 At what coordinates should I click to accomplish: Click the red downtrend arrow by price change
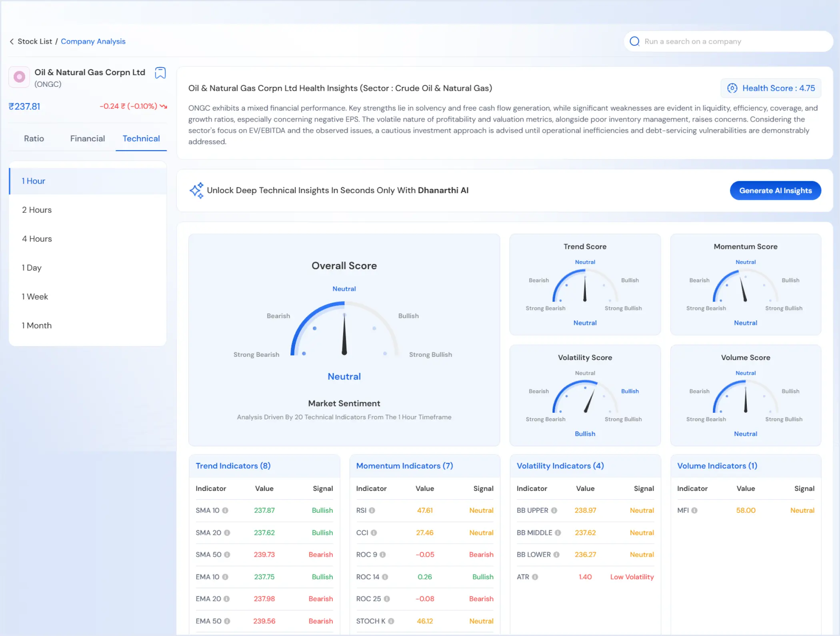pyautogui.click(x=163, y=106)
